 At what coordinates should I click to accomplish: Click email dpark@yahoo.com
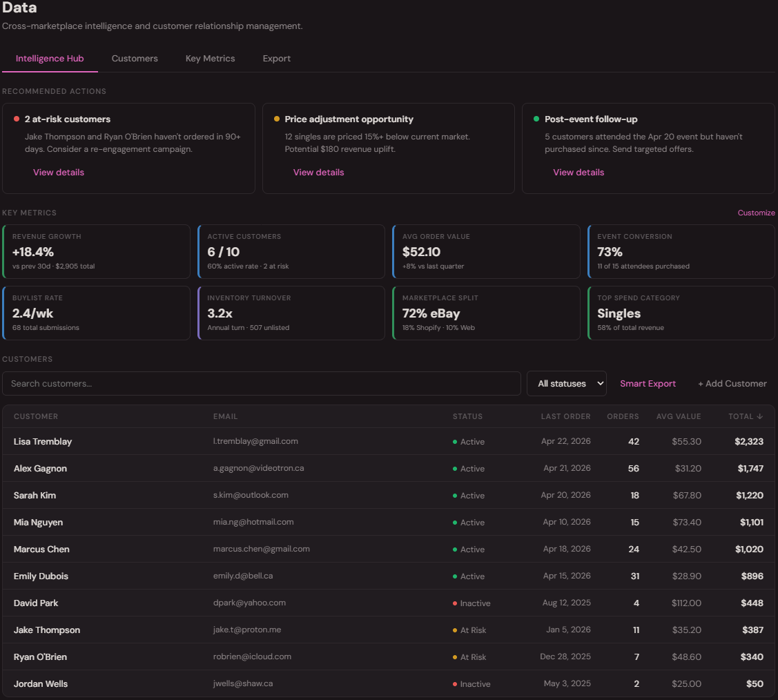point(250,602)
